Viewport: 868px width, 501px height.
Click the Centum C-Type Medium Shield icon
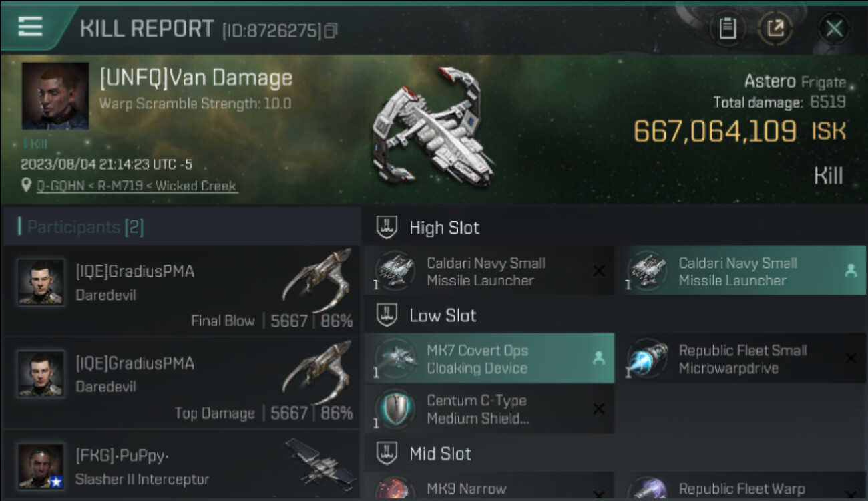(395, 409)
